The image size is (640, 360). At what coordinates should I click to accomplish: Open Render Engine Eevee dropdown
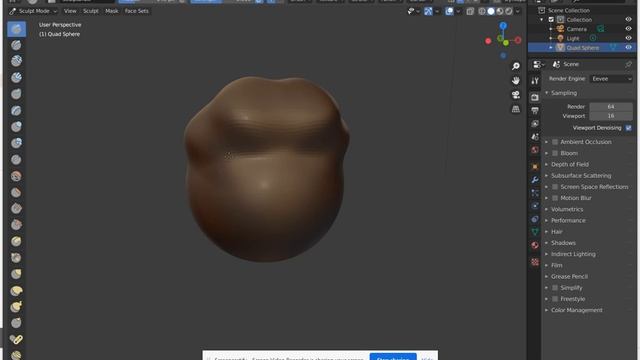[x=612, y=79]
